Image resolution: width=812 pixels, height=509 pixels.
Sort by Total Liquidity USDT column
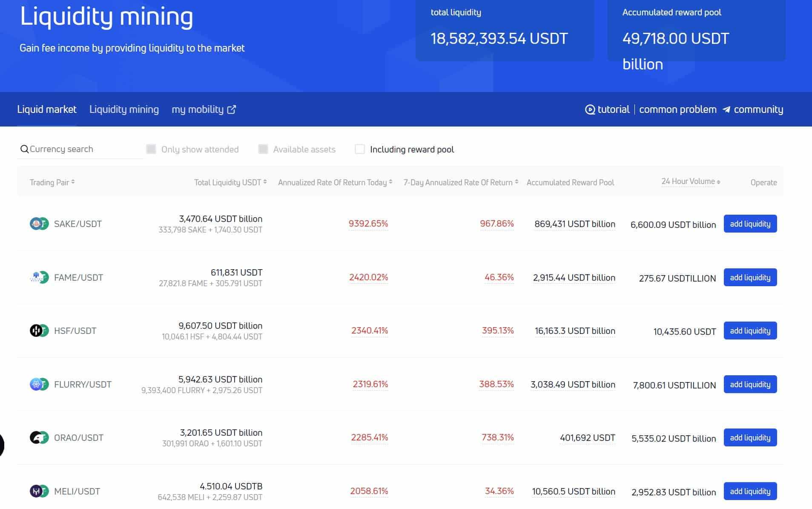(230, 182)
